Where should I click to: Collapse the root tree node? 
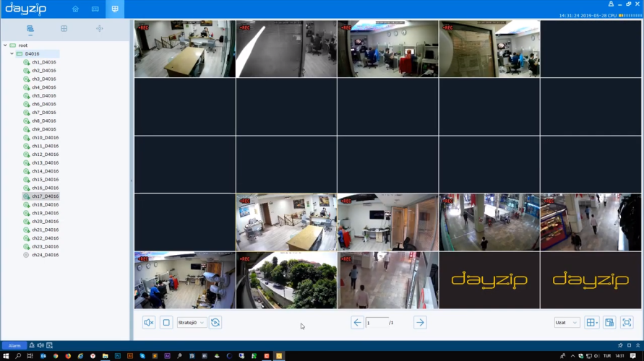[6, 45]
